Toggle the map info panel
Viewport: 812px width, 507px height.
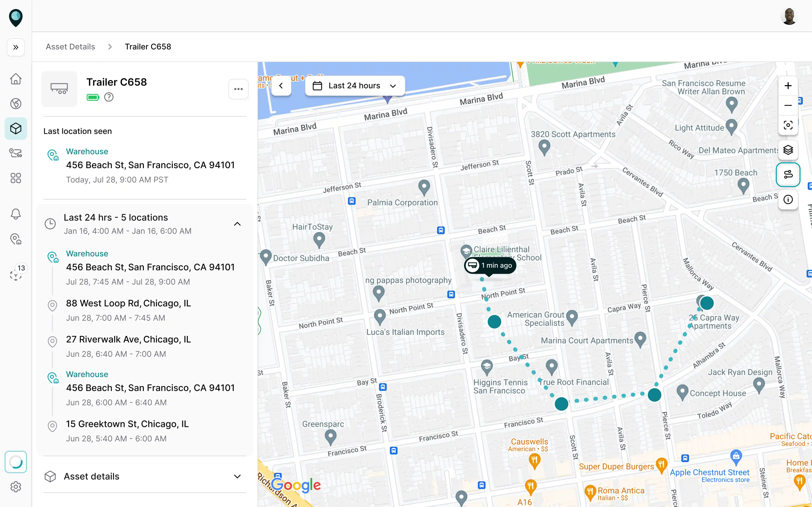[788, 199]
